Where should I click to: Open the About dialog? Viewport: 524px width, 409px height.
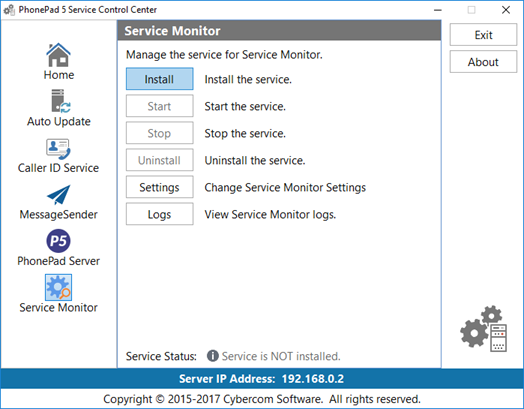click(x=483, y=62)
